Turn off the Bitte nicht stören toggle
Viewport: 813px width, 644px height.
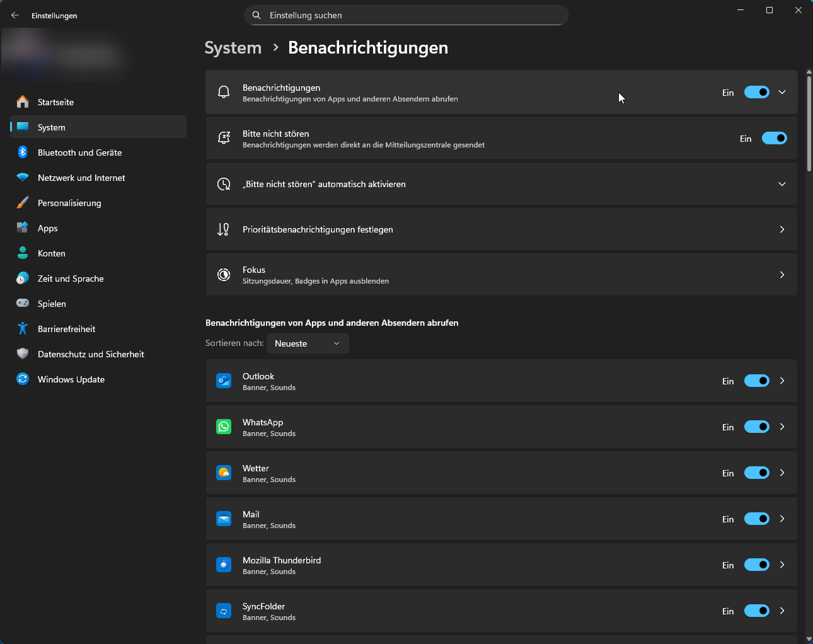[x=774, y=139]
